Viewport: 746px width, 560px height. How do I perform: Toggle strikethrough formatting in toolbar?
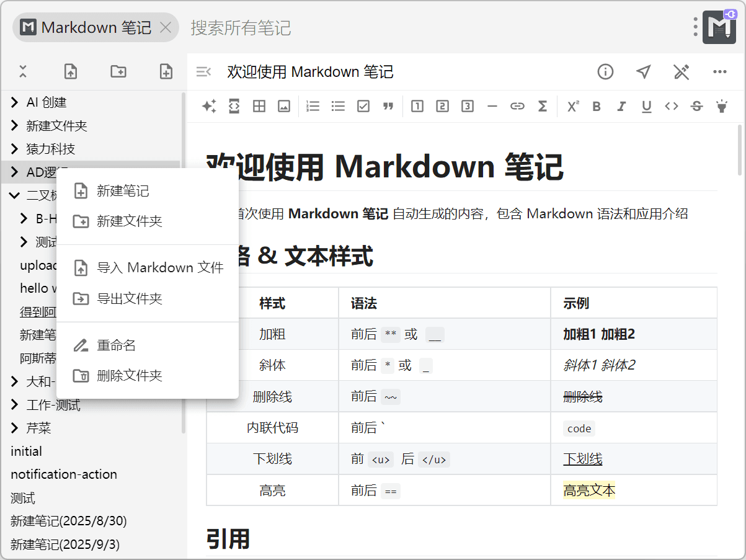point(696,106)
